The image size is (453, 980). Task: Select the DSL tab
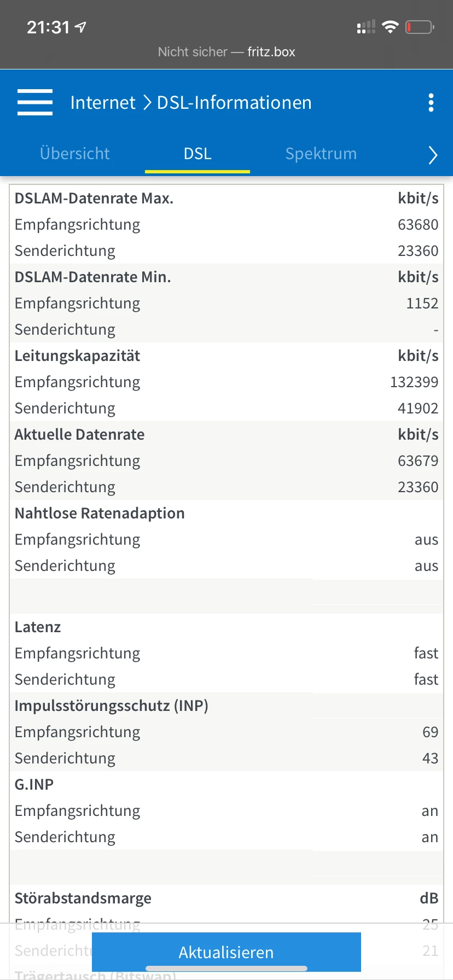198,154
